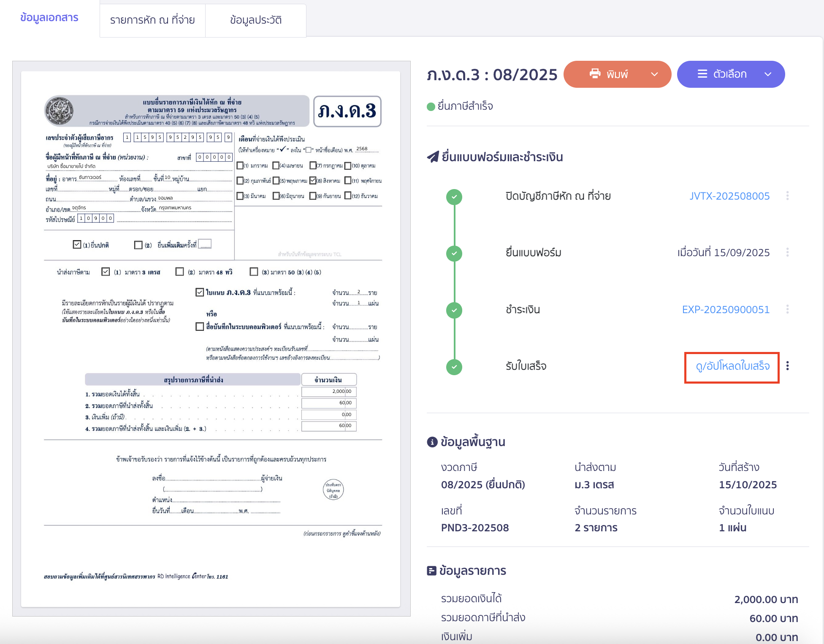Open the JVTX-202508005 journal link
The width and height of the screenshot is (824, 644).
[729, 196]
